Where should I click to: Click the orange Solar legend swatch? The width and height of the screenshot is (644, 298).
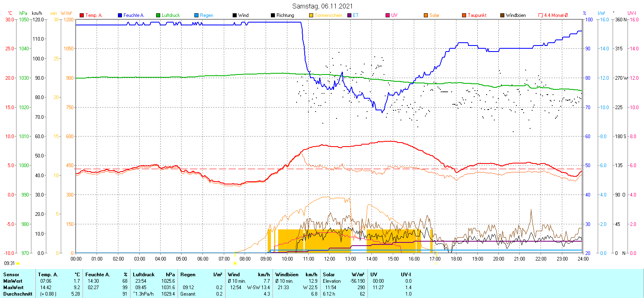(426, 15)
